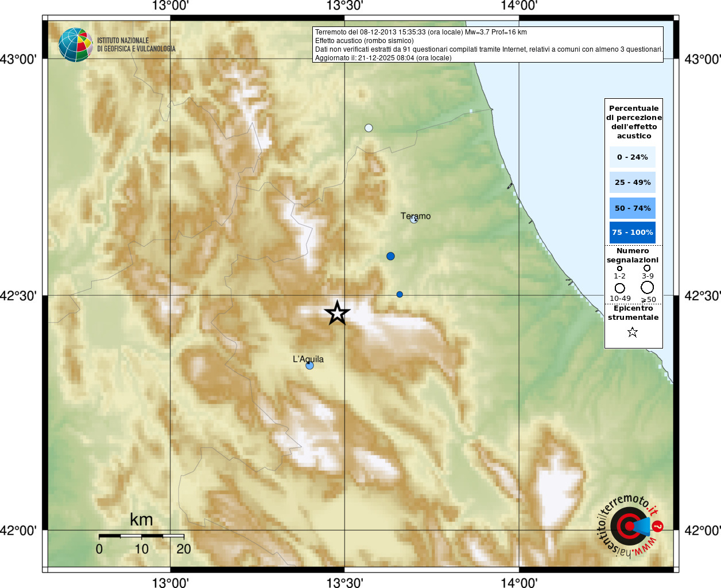
Task: Click the epicenter star on the map
Action: pos(337,313)
